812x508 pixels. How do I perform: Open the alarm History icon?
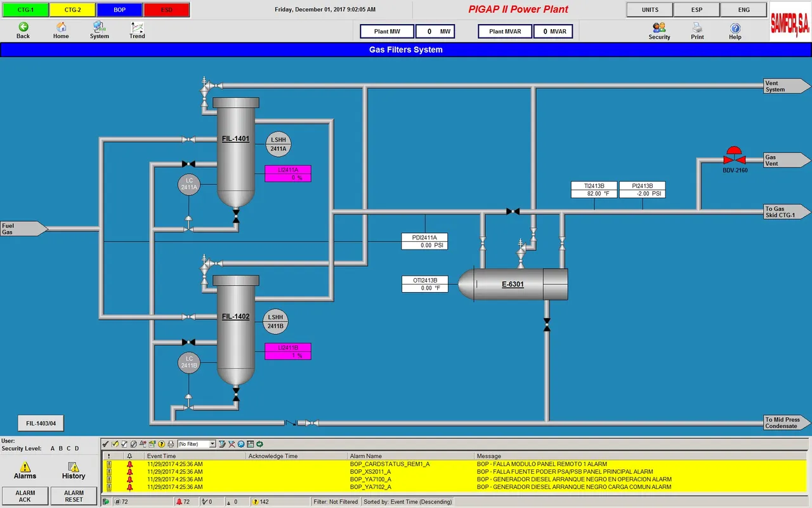point(73,467)
